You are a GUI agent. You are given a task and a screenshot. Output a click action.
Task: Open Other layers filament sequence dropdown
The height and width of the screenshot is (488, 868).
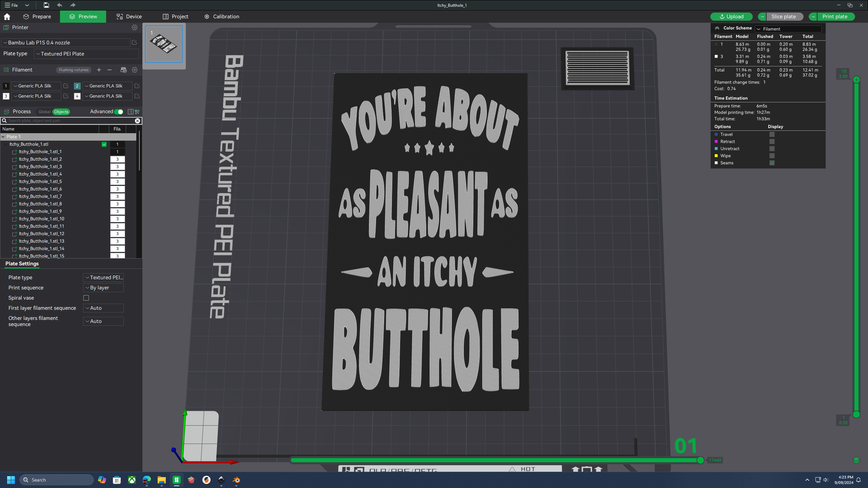(x=103, y=321)
